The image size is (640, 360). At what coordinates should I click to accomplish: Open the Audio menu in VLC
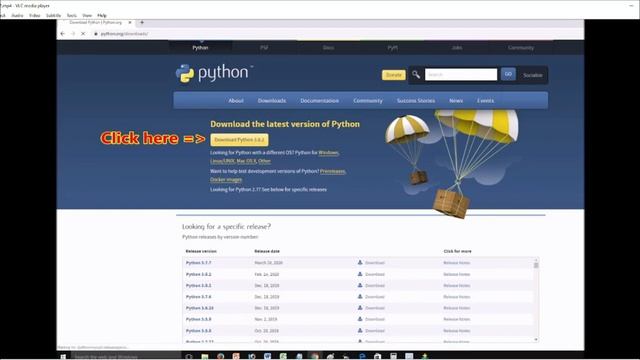pos(17,15)
